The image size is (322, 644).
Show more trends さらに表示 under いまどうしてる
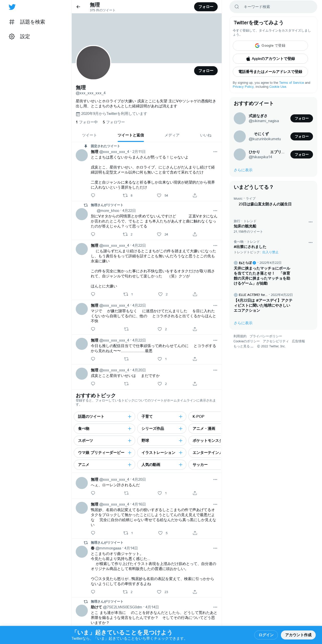(x=243, y=323)
